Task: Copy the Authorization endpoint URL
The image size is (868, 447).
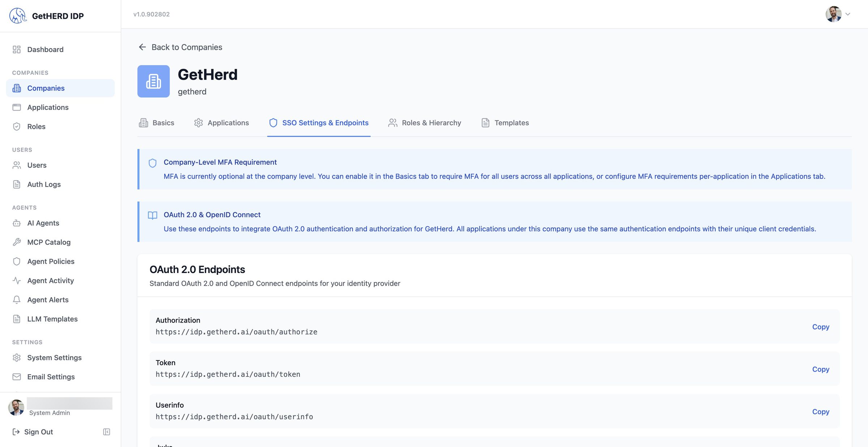Action: pos(821,327)
